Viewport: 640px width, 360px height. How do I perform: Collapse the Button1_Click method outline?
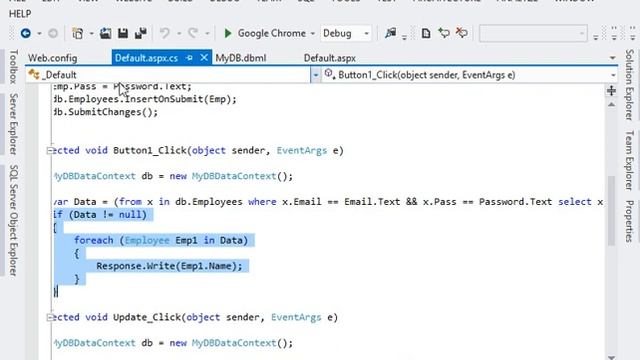pos(50,151)
